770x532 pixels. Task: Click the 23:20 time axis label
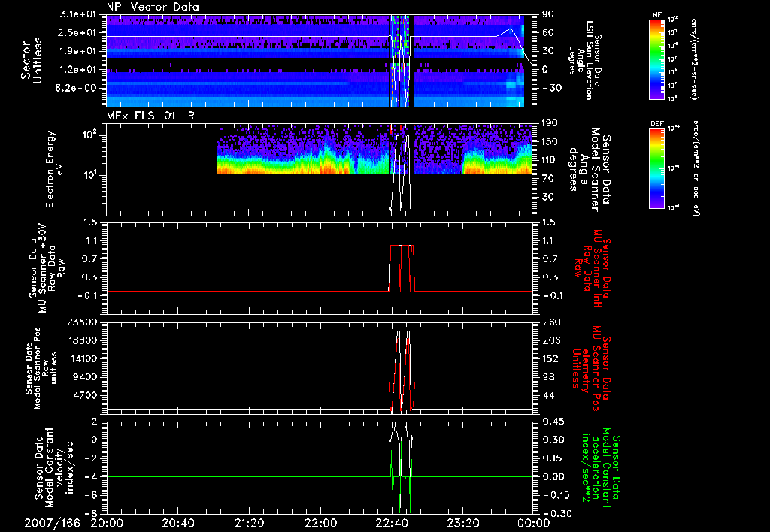pyautogui.click(x=462, y=524)
